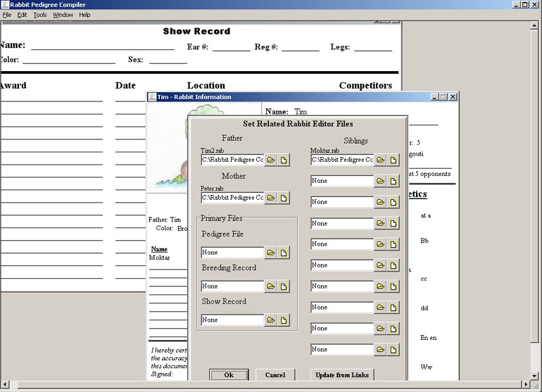Open the File menu
Screen dimensions: 542x392
click(7, 14)
